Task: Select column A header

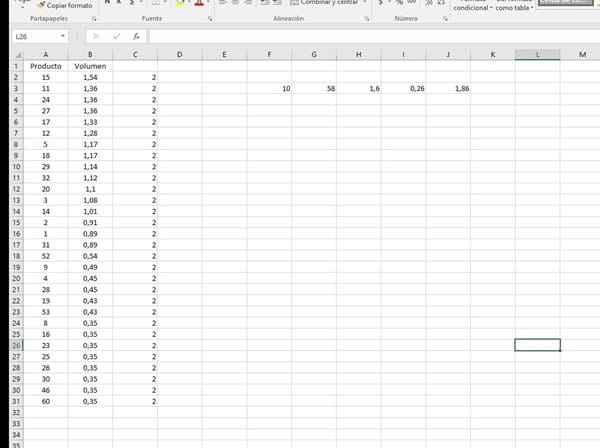Action: 46,55
